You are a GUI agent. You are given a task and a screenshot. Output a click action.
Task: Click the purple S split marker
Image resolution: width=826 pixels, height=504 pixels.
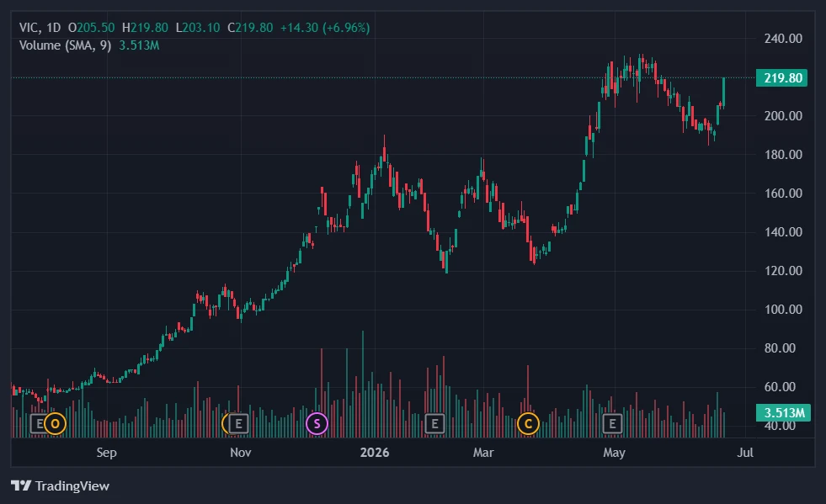coord(317,423)
